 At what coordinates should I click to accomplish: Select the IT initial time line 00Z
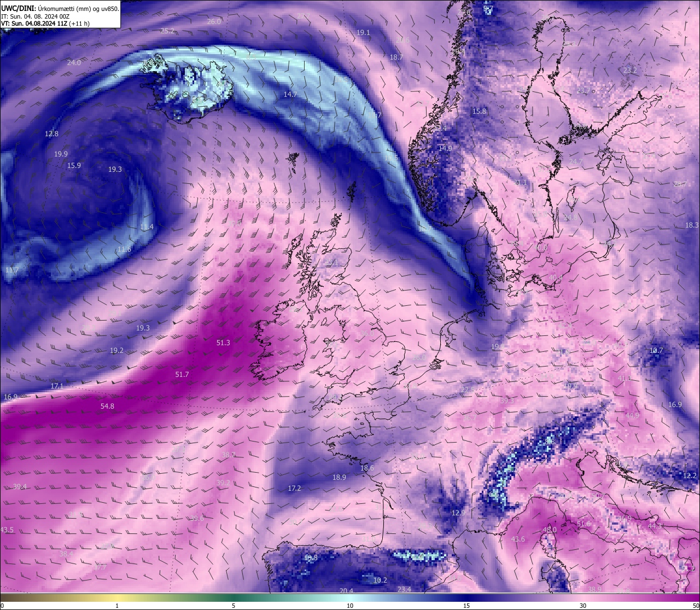click(x=36, y=16)
